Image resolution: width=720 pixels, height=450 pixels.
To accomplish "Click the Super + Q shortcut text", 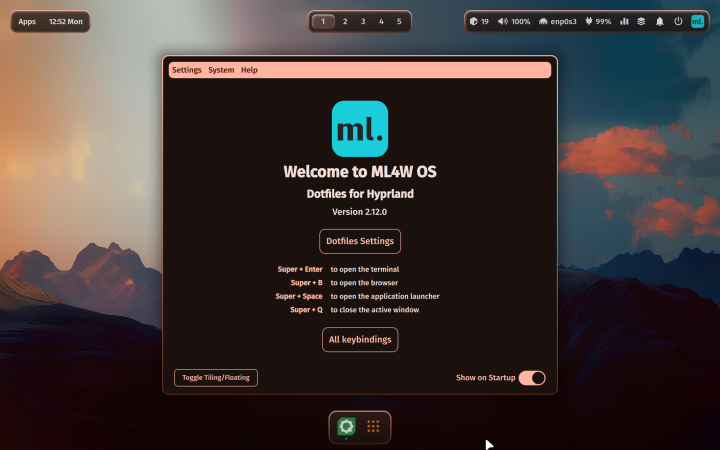I will pyautogui.click(x=306, y=309).
